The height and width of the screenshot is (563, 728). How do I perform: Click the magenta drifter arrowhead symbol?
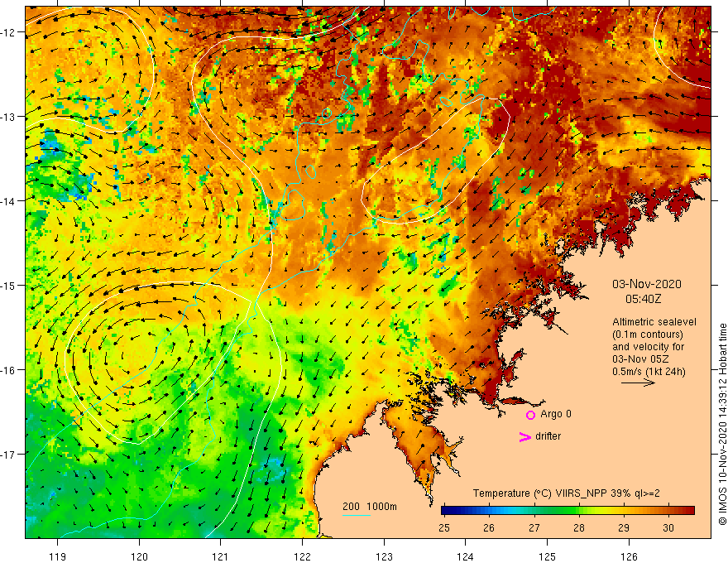pyautogui.click(x=525, y=437)
